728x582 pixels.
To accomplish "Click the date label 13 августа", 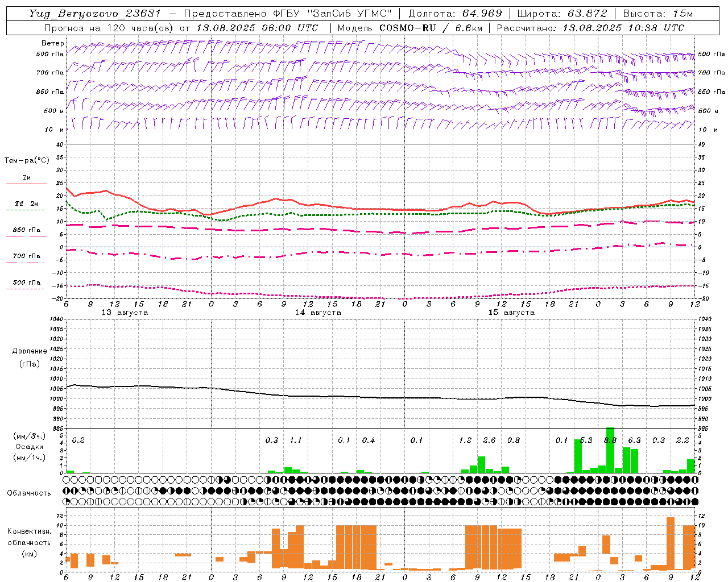I will point(125,313).
